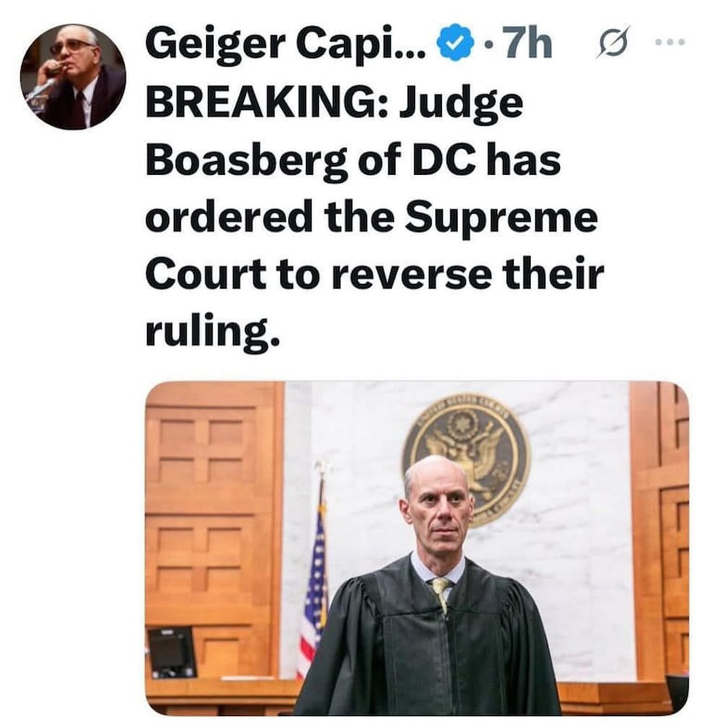
Task: Expand the attached courtroom photo
Action: [417, 549]
